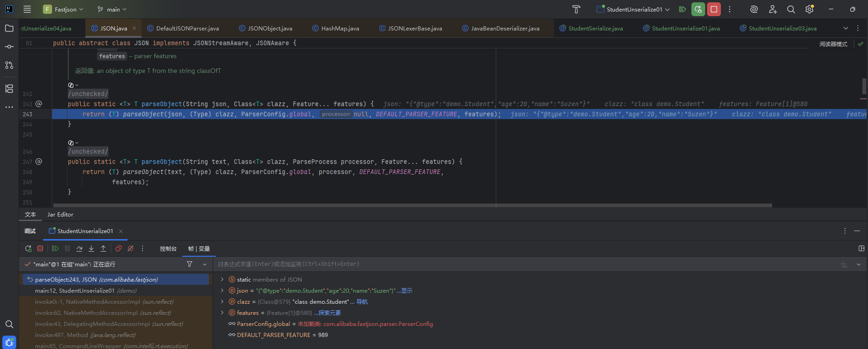Click the editor horizontal scrollbar
The image size is (868, 349).
413,205
